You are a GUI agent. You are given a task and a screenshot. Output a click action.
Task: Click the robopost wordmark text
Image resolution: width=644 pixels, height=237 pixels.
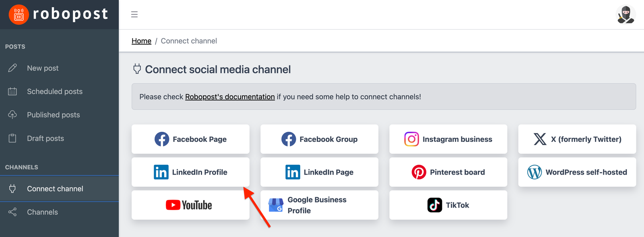(x=70, y=14)
